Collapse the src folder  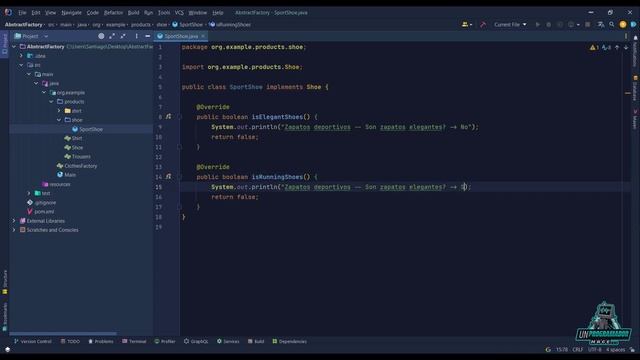tap(22, 65)
